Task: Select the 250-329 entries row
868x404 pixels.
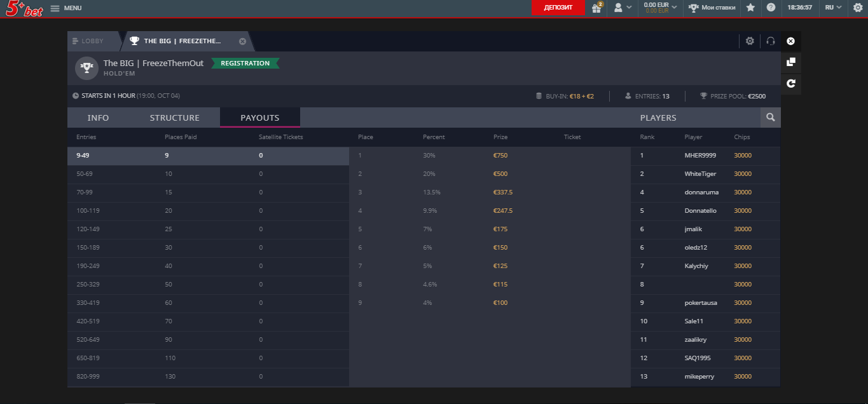Action: (x=209, y=285)
